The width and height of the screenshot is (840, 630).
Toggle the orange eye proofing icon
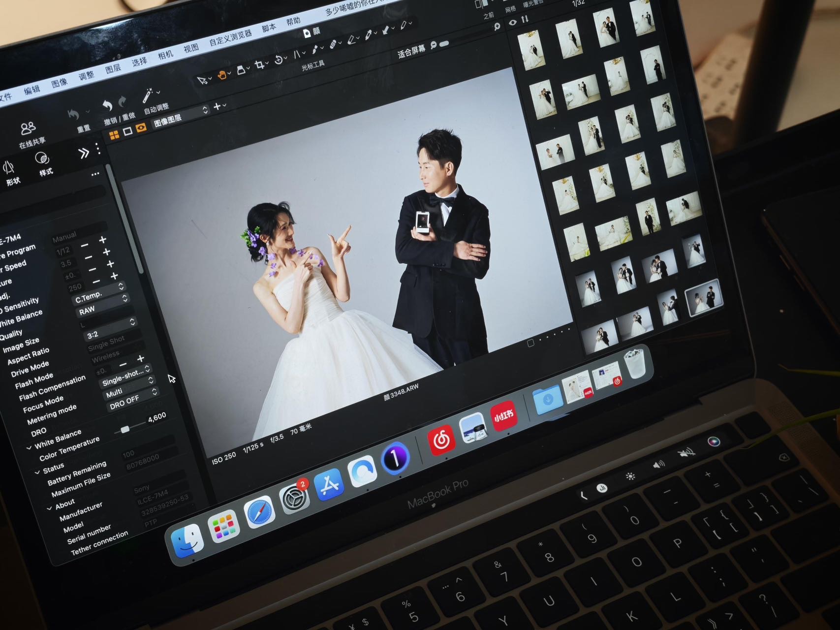click(141, 128)
